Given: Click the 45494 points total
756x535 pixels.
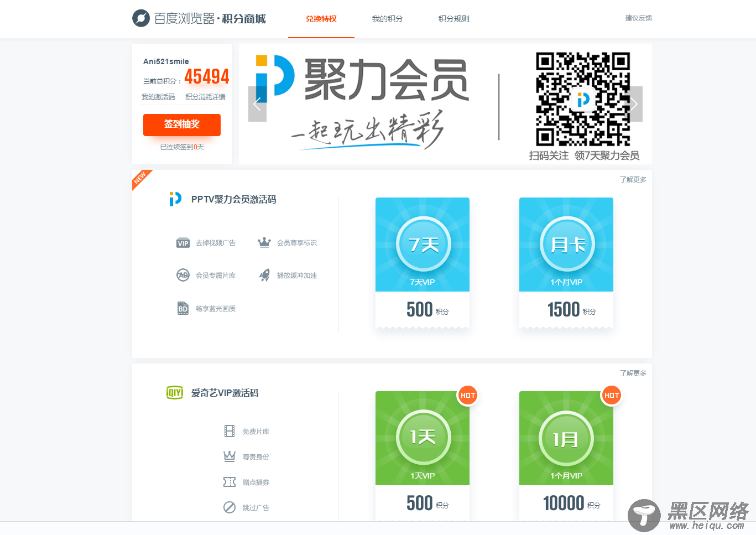Looking at the screenshot, I should (x=207, y=76).
